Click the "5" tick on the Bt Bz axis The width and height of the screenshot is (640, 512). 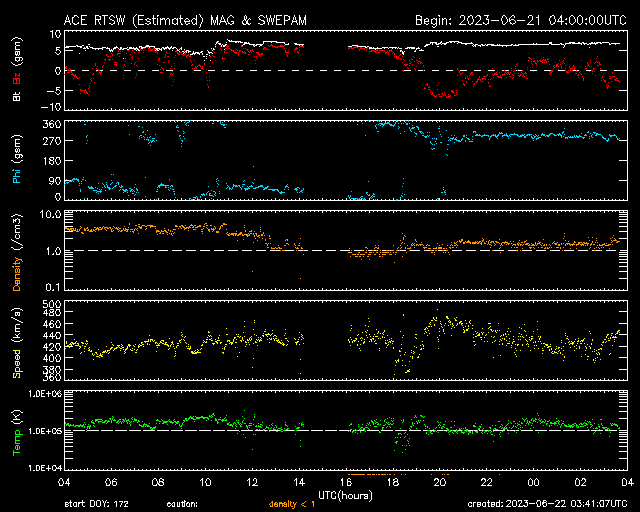58,51
